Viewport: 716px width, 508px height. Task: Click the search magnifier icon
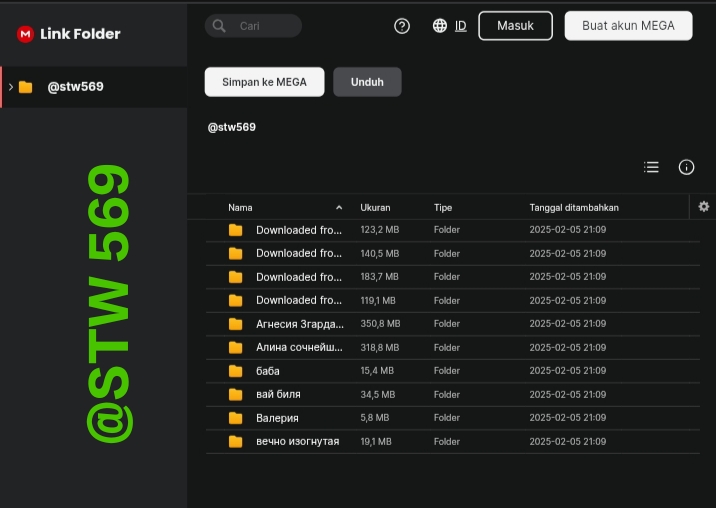coord(219,26)
